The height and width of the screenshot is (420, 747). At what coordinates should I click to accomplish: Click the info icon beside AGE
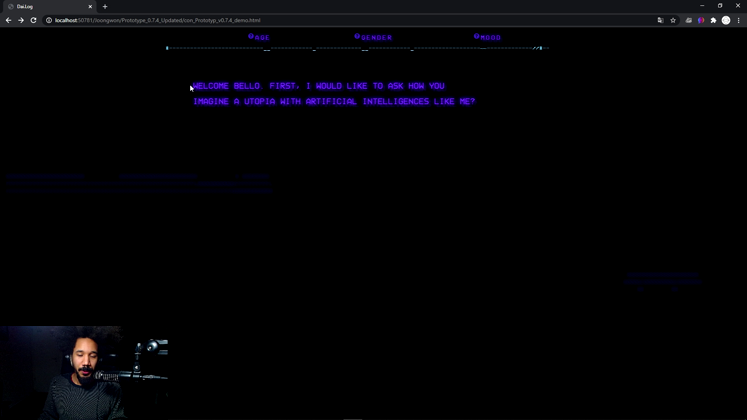pyautogui.click(x=251, y=37)
